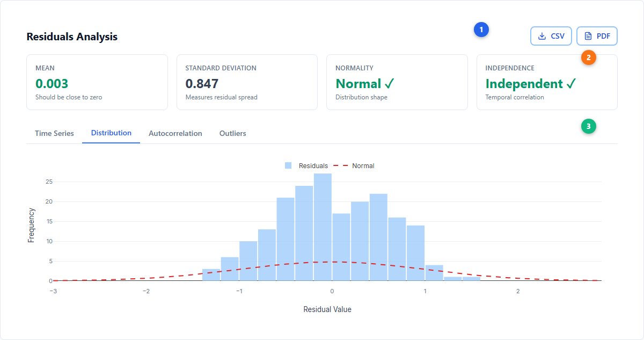Screen dimensions: 644x340
Task: Click the STANDARD DEVIATION card label
Action: [221, 68]
